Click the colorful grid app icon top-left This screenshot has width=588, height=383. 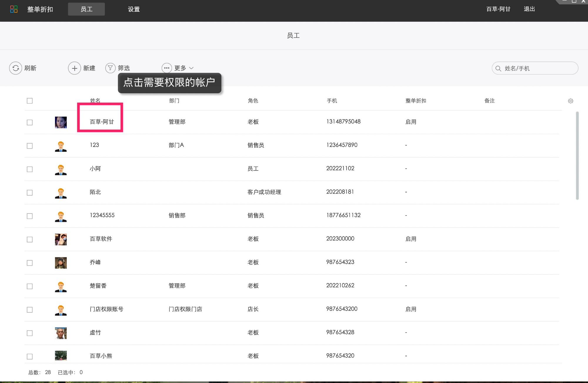pyautogui.click(x=14, y=9)
